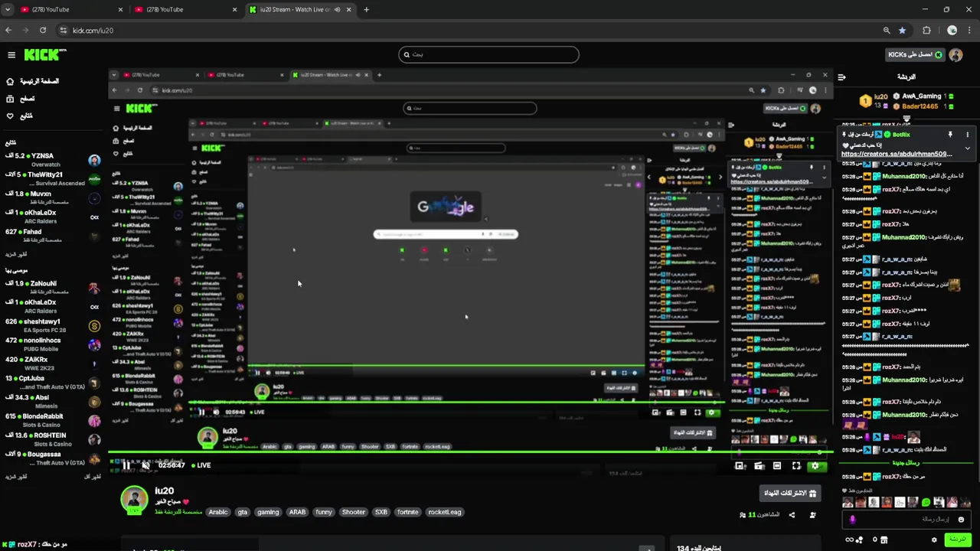Expand the gift leaderboard chevron
The width and height of the screenshot is (980, 551).
point(906,119)
